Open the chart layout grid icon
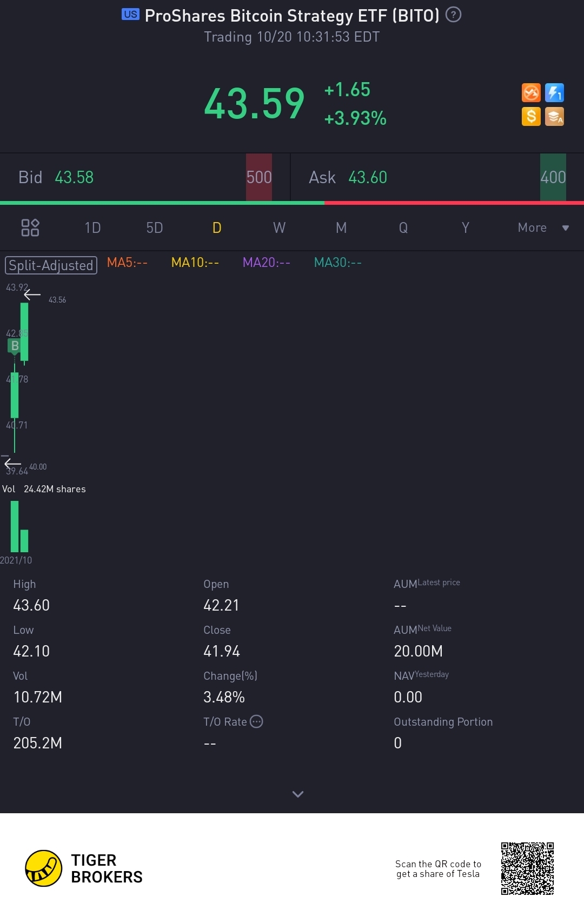The height and width of the screenshot is (924, 584). point(30,227)
